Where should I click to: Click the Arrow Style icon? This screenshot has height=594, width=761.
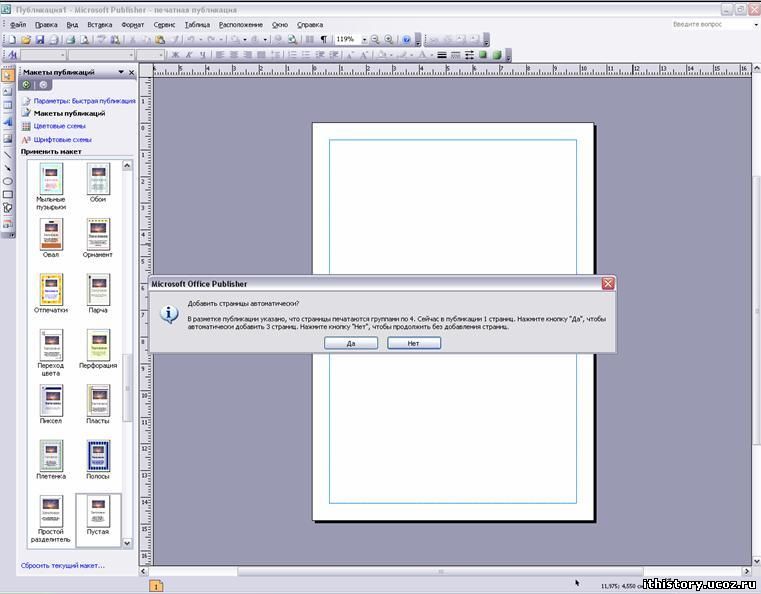469,55
